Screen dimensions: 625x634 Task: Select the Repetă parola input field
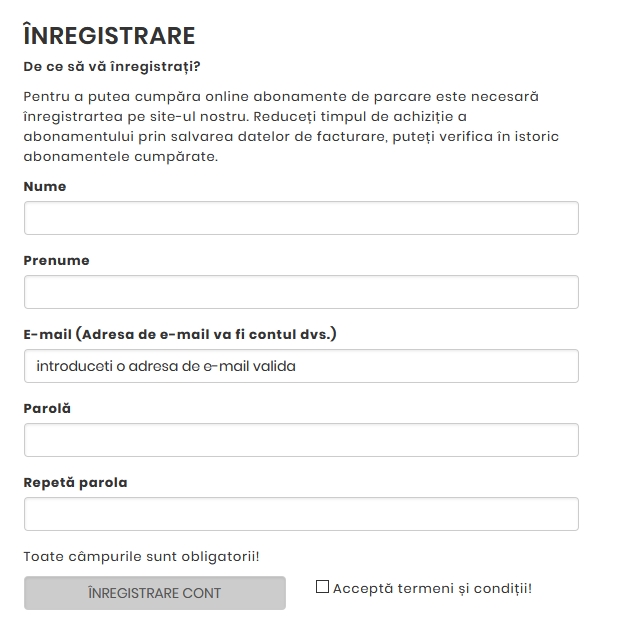(301, 514)
